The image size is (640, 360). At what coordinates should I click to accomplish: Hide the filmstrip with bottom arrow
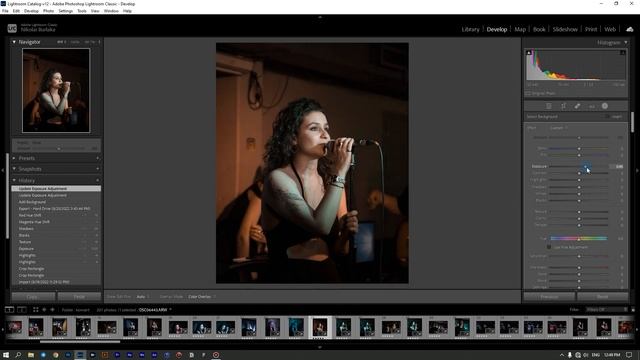[320, 347]
